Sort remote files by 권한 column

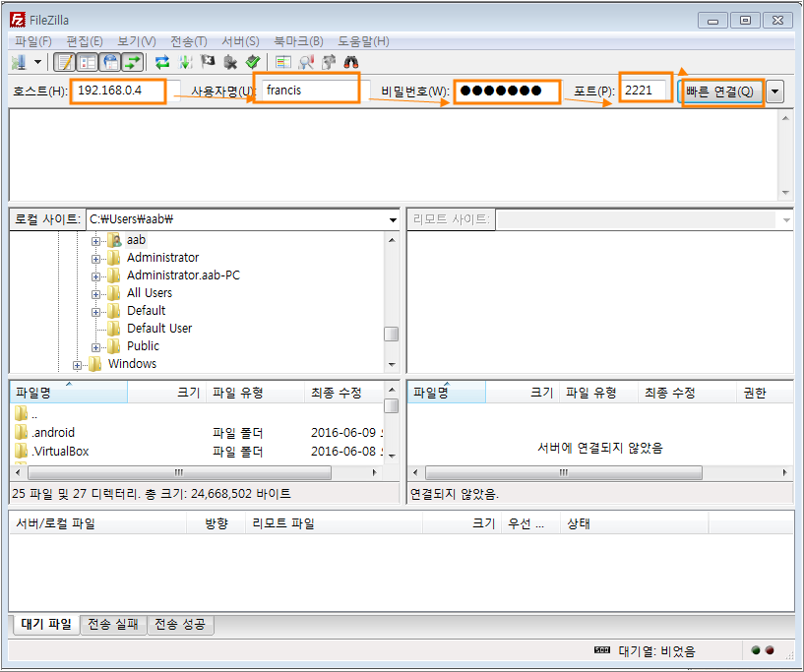tap(764, 393)
